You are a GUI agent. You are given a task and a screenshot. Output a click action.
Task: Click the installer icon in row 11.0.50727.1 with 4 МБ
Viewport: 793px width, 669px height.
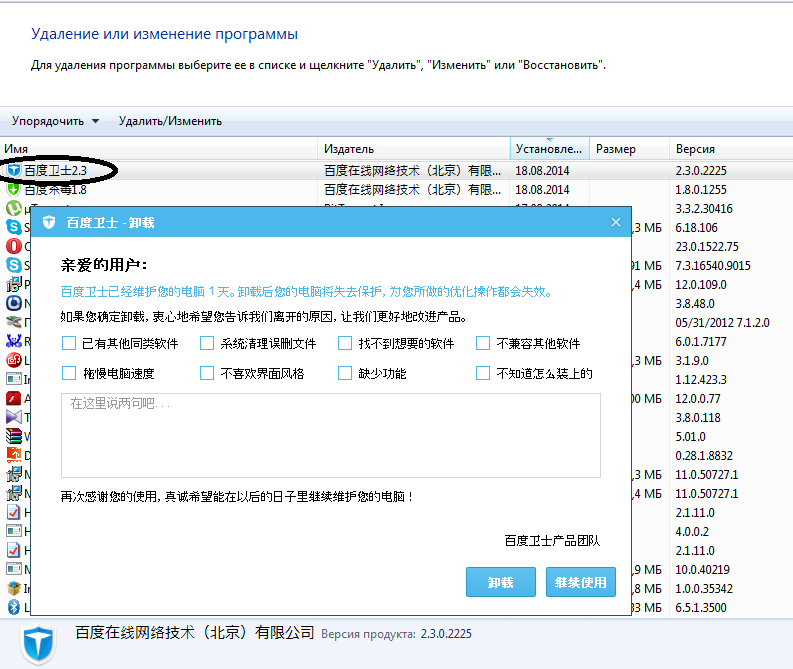click(14, 493)
